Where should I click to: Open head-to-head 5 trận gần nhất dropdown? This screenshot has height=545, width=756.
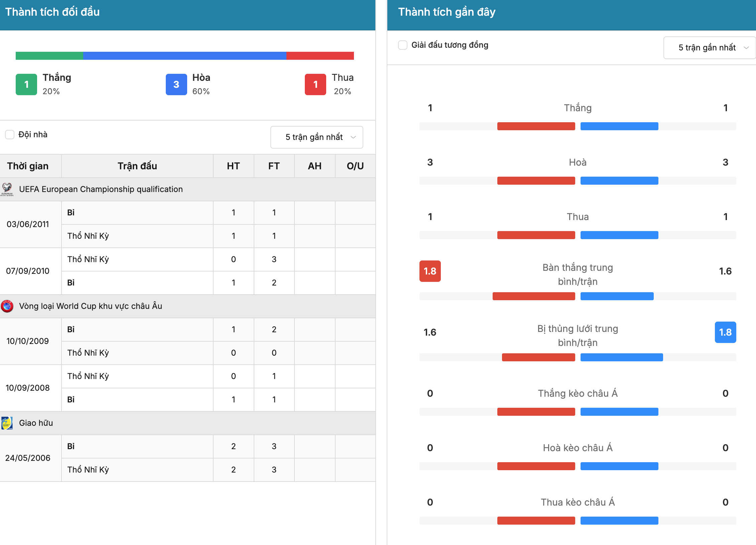(317, 137)
